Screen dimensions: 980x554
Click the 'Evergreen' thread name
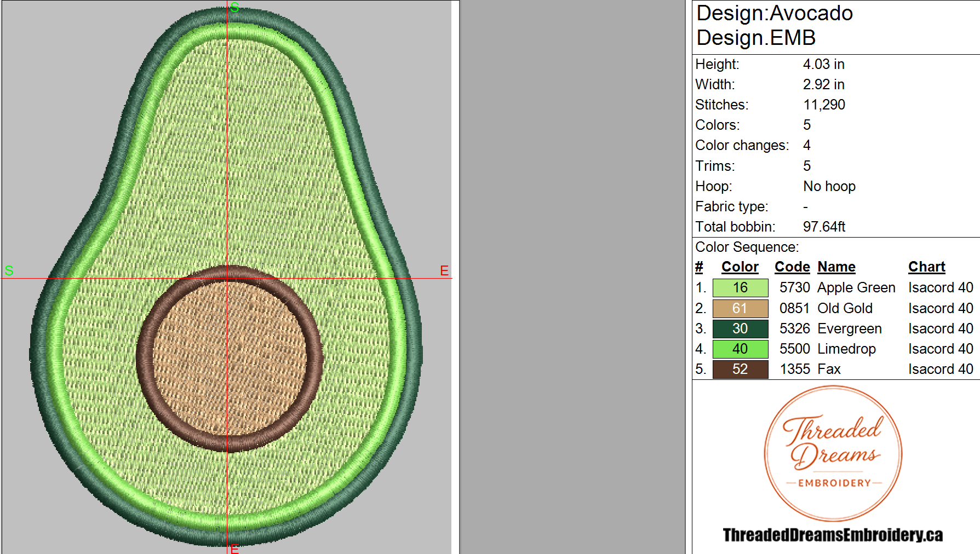point(850,328)
